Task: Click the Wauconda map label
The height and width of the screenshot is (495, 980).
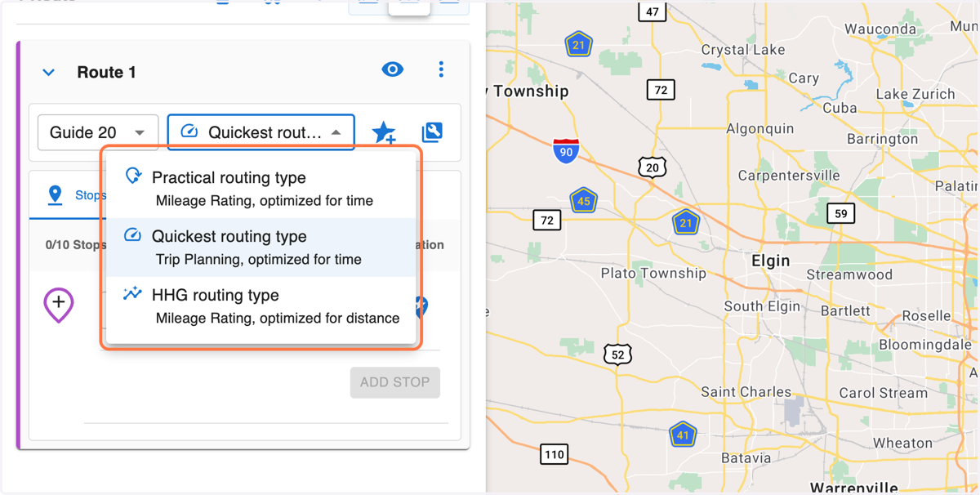Action: pos(880,29)
